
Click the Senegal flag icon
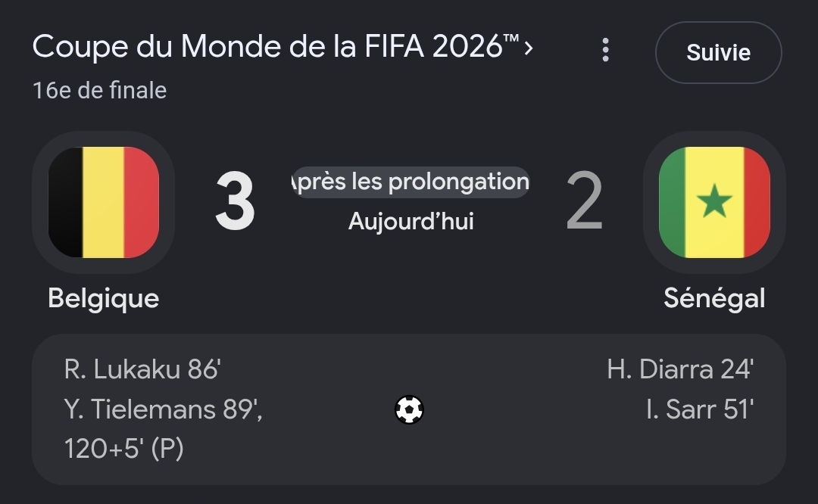click(714, 202)
